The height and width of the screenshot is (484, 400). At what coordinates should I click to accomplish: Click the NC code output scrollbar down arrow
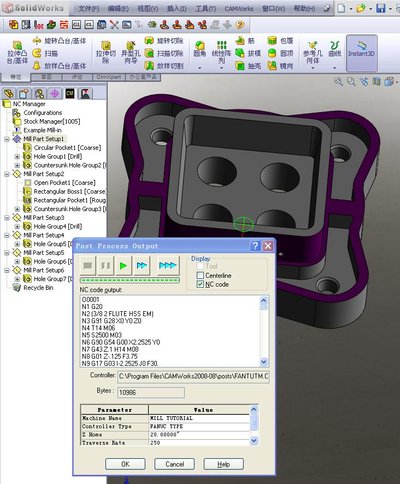(264, 362)
